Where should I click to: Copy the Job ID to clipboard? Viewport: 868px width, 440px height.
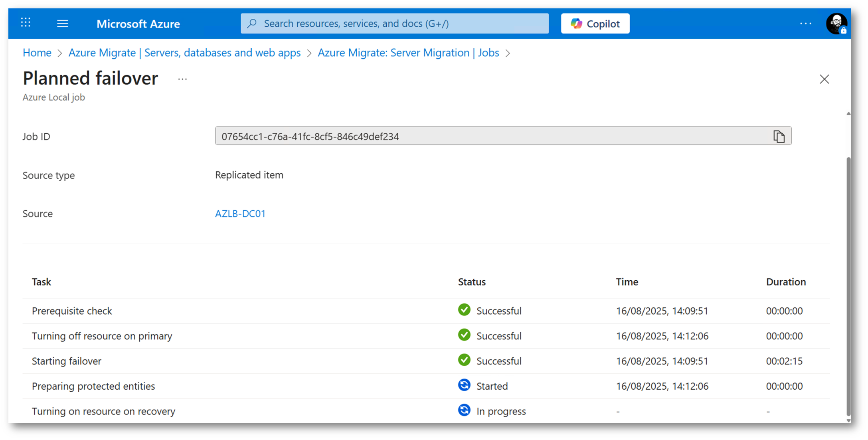click(x=779, y=137)
